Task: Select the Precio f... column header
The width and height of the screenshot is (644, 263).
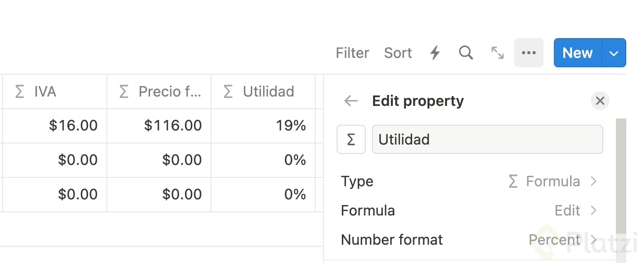Action: [x=159, y=92]
